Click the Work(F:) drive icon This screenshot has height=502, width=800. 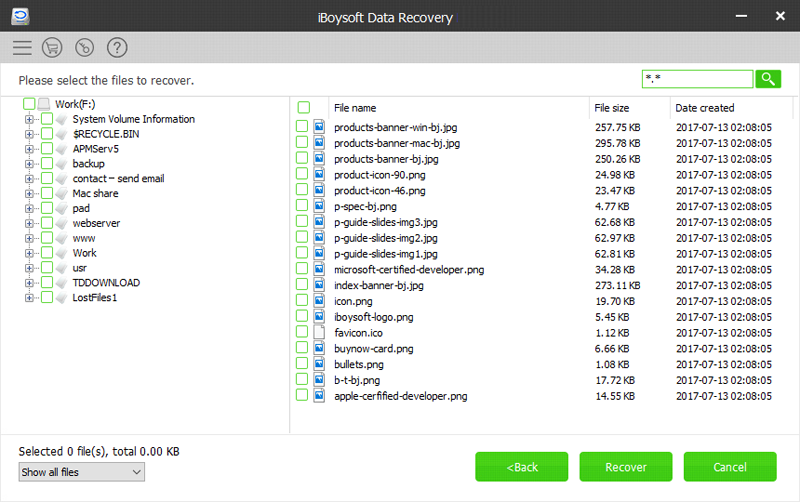45,104
